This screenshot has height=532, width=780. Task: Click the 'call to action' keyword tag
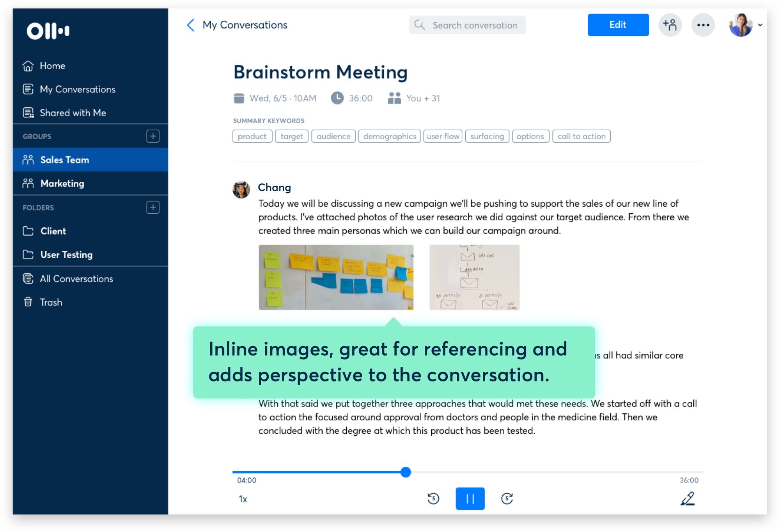pos(581,136)
